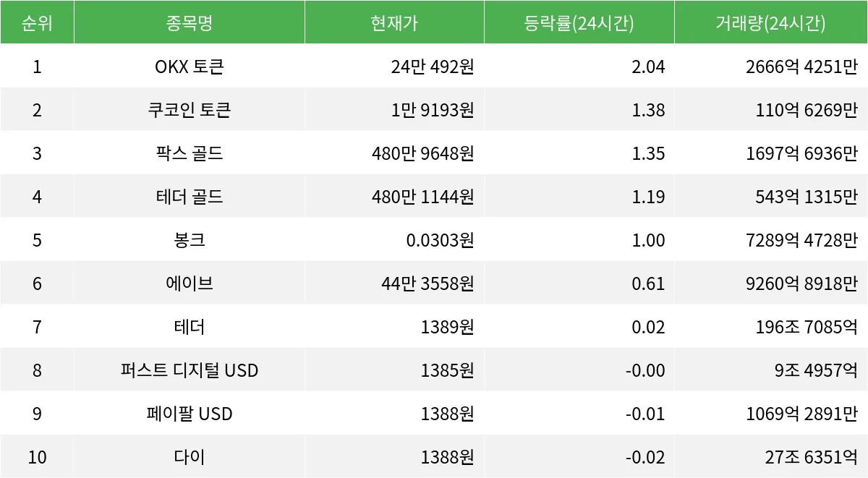Click the 페이팔 USD name
This screenshot has height=478, width=868.
click(190, 414)
